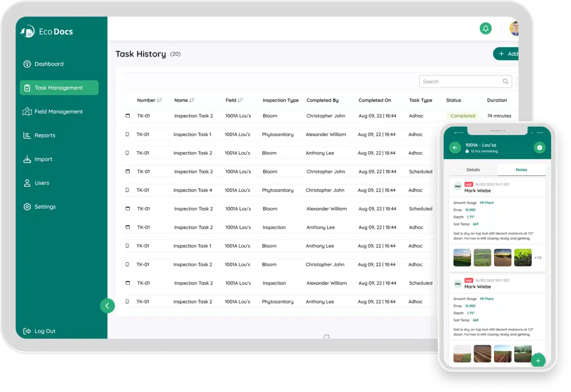
Task: Click the search magnifier icon
Action: point(505,81)
